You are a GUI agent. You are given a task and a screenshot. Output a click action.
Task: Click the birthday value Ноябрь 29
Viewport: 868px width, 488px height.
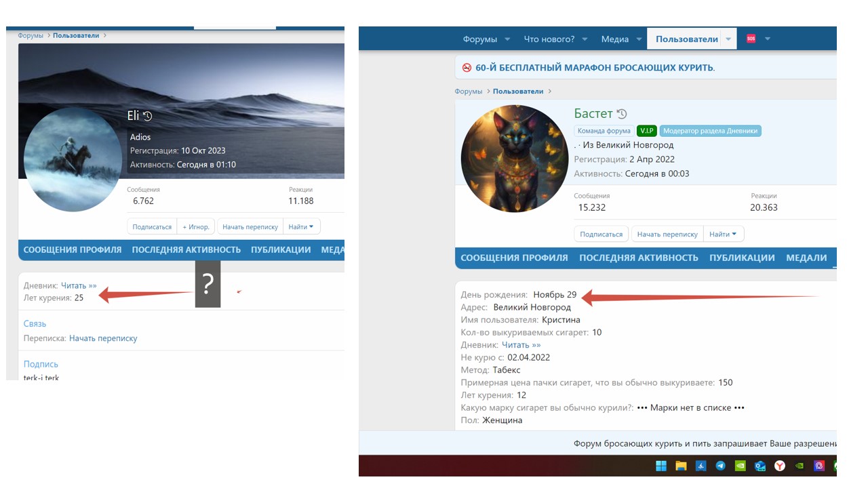[555, 294]
